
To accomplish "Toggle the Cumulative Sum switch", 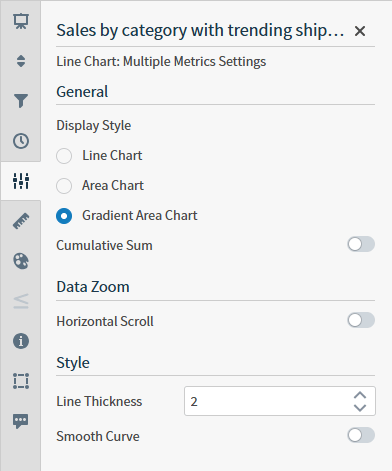I will click(361, 244).
